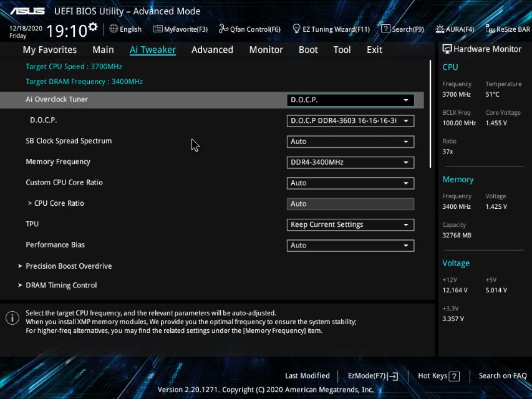Launch EZ Tuning Wizard bulb icon
532x399 pixels.
coord(296,29)
